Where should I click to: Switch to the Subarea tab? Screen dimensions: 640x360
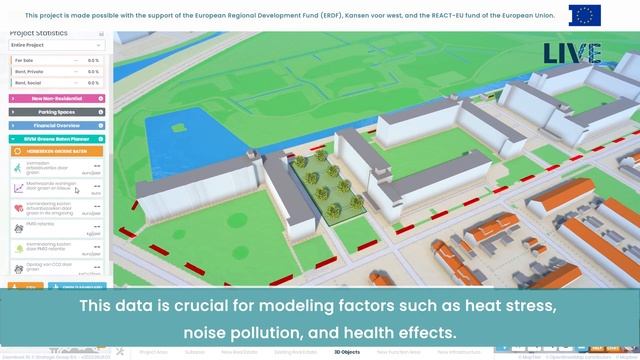[x=195, y=352]
